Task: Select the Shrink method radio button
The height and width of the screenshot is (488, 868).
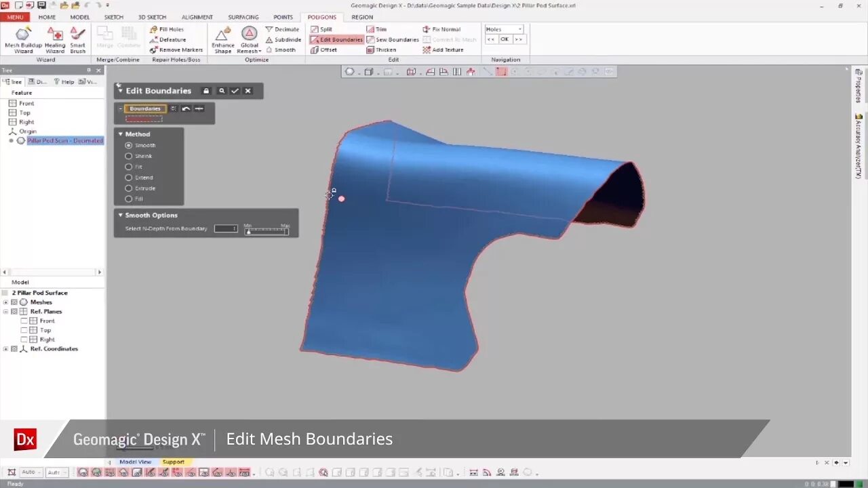Action: [128, 156]
